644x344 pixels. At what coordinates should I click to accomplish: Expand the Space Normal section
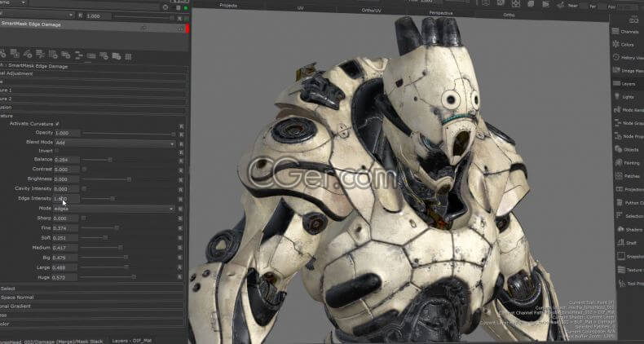(92, 298)
